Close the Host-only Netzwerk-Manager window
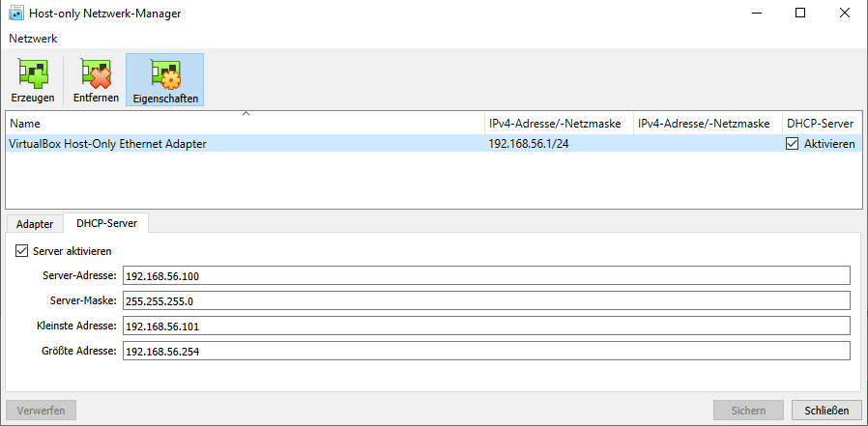 click(845, 14)
